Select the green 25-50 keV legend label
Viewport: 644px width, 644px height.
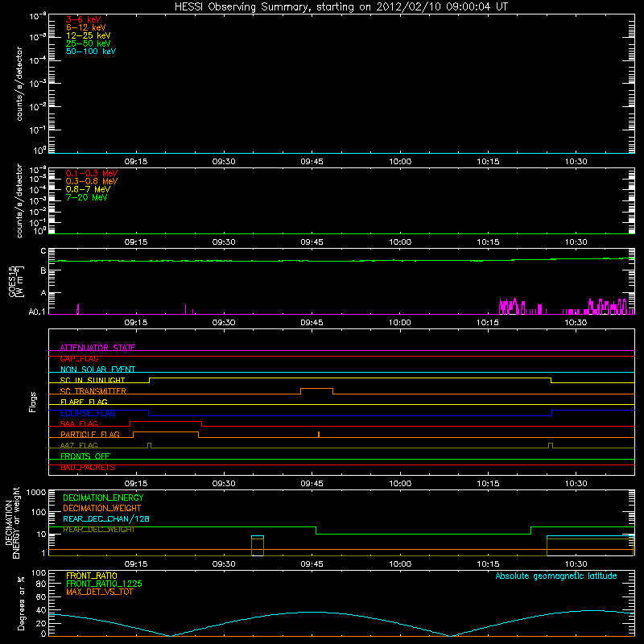(89, 43)
